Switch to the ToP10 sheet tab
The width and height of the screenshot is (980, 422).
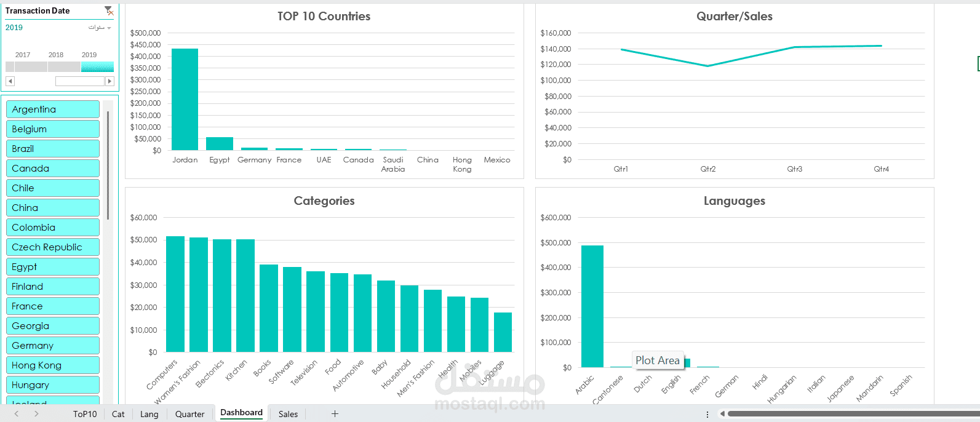(85, 414)
